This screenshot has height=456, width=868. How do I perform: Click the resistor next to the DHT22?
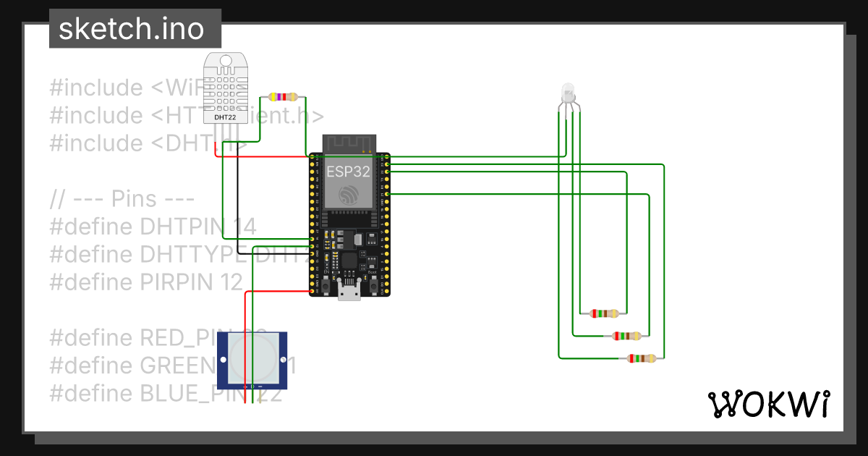[x=283, y=97]
